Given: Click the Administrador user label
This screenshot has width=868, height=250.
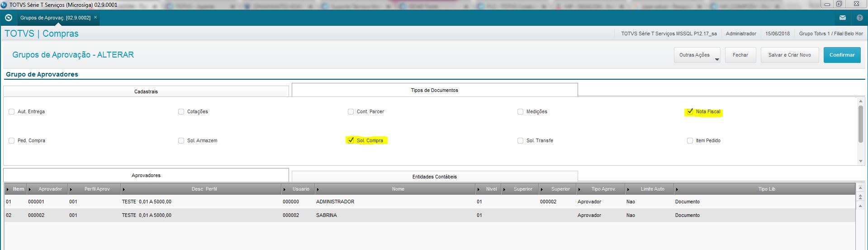Looking at the screenshot, I should 741,34.
